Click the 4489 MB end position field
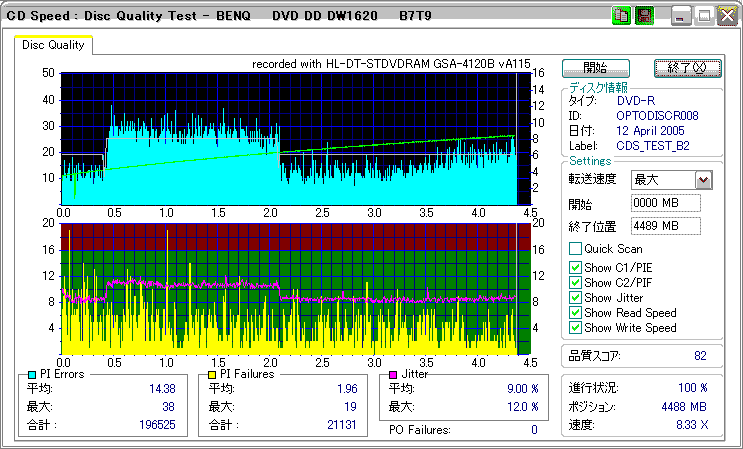The width and height of the screenshot is (743, 449). 666,225
